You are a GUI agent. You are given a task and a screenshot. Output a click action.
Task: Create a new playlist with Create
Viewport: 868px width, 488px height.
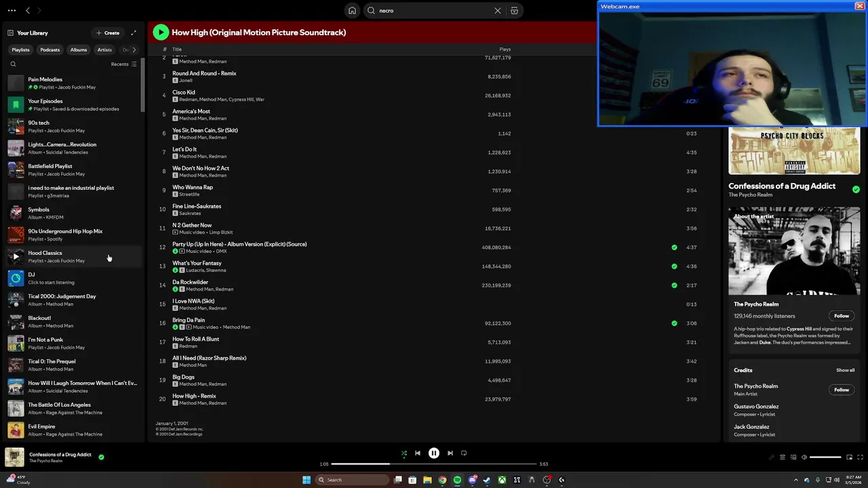[108, 33]
